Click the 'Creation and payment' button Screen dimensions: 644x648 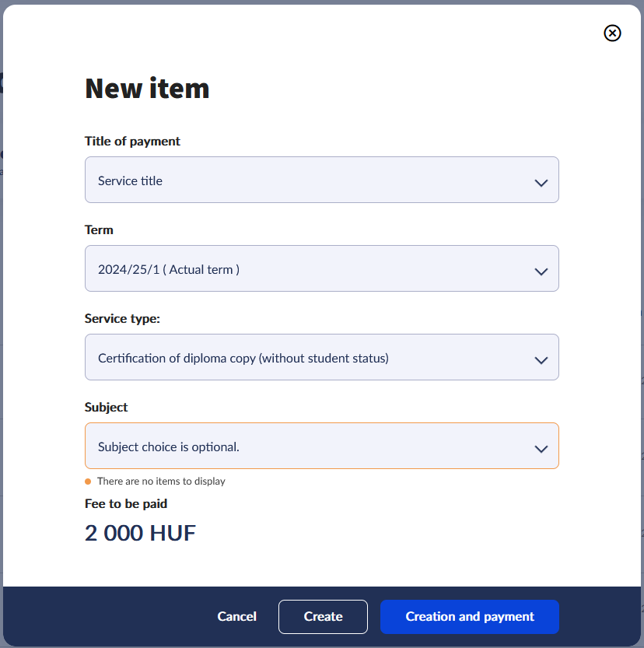tap(470, 617)
